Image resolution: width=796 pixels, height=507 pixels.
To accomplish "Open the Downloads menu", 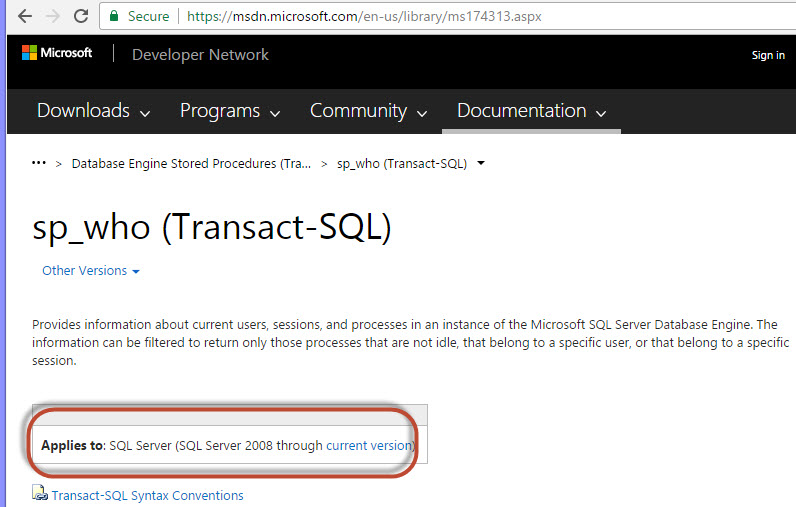I will pyautogui.click(x=93, y=111).
